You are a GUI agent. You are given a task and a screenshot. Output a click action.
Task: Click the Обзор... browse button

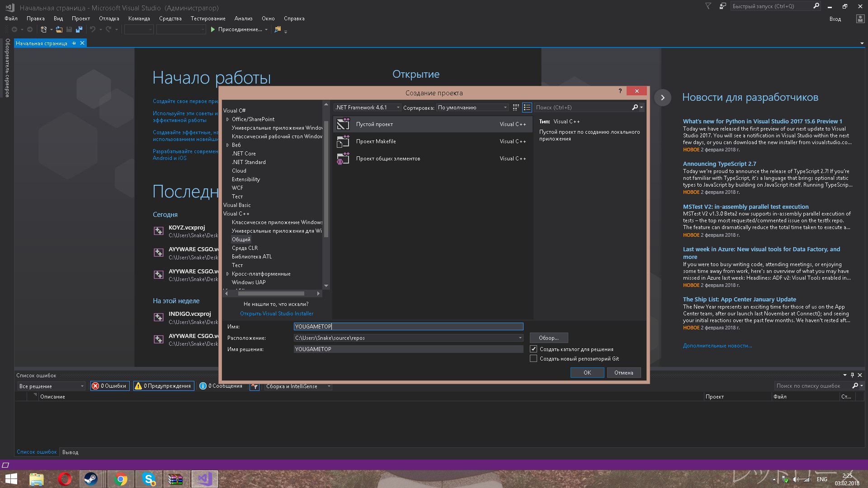548,338
